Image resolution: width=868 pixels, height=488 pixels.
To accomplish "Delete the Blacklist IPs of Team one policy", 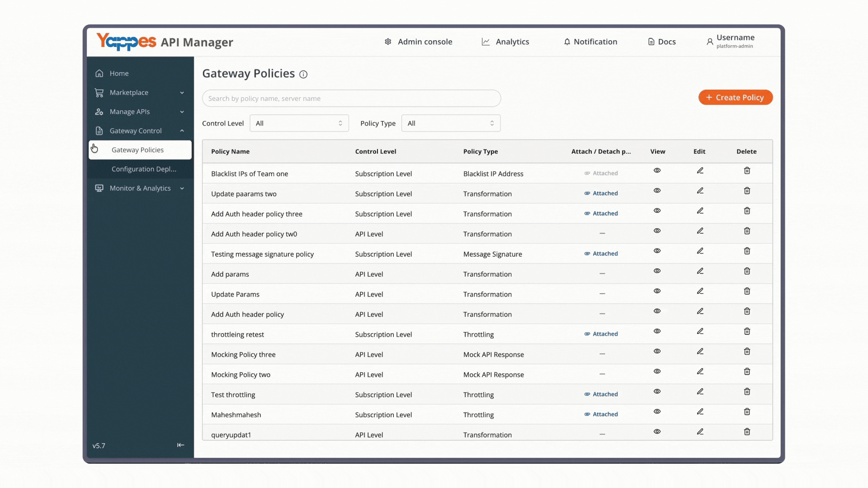I will (747, 171).
